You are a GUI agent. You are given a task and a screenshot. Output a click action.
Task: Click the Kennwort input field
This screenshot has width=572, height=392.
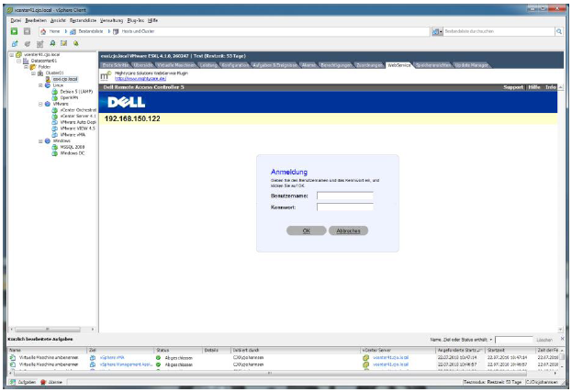tap(345, 207)
